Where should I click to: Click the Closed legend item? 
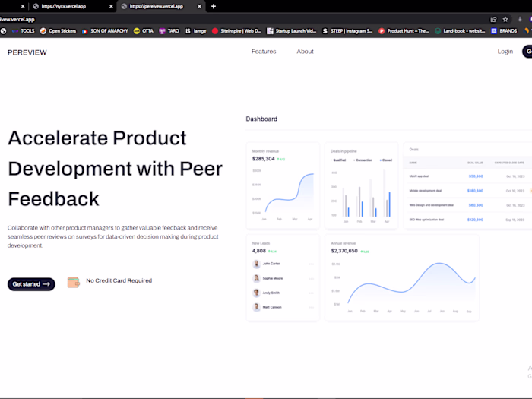coord(386,160)
